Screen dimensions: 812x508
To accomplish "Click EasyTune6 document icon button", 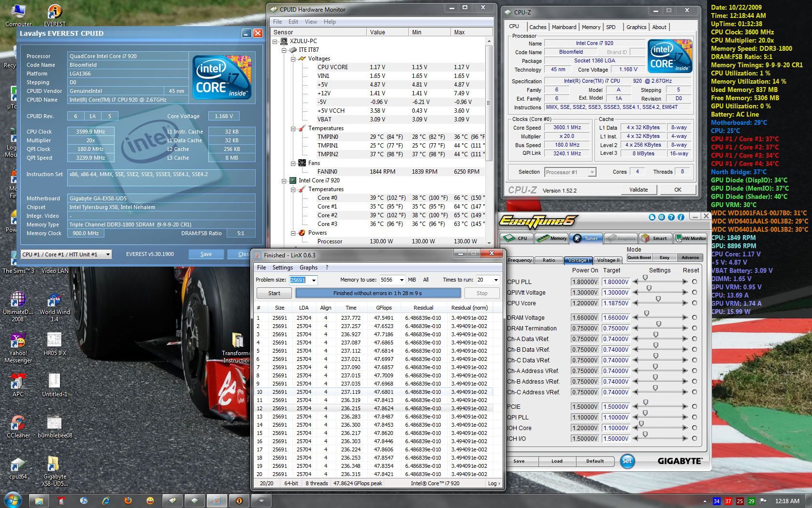I will coord(652,217).
